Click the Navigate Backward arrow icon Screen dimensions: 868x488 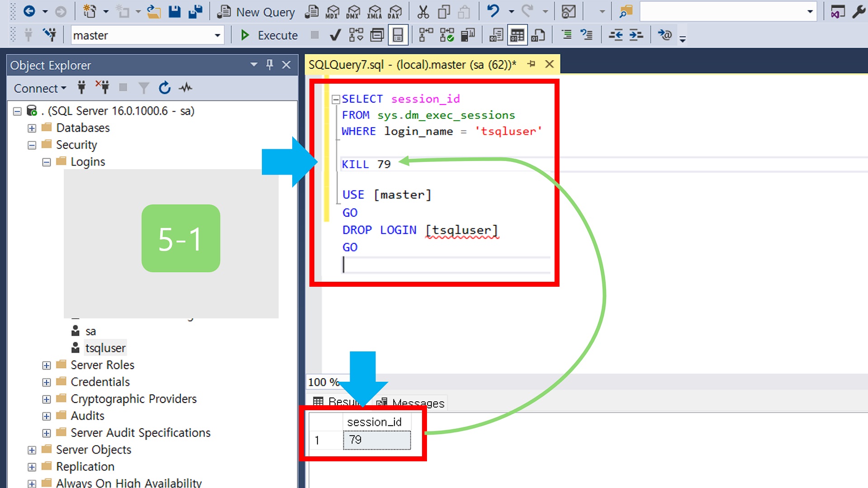click(x=29, y=11)
